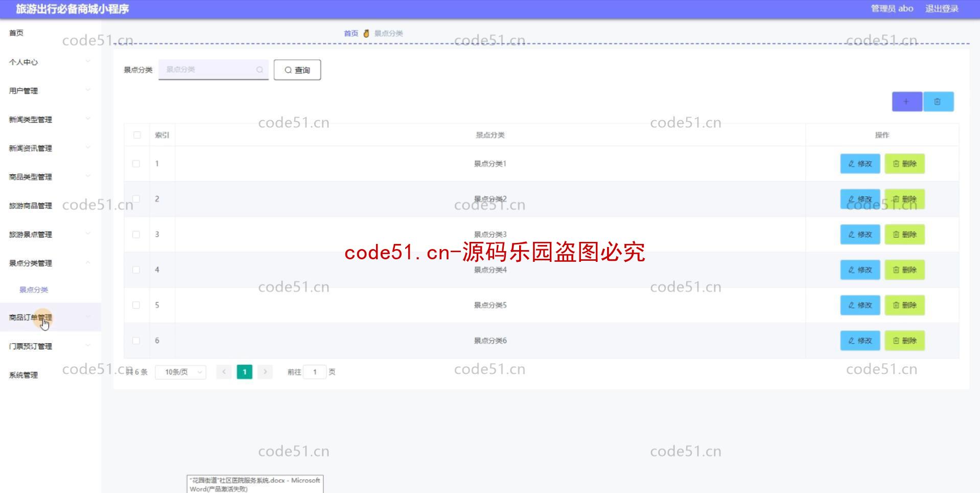
Task: Expand 门票预订管理 sidebar menu
Action: tap(50, 346)
